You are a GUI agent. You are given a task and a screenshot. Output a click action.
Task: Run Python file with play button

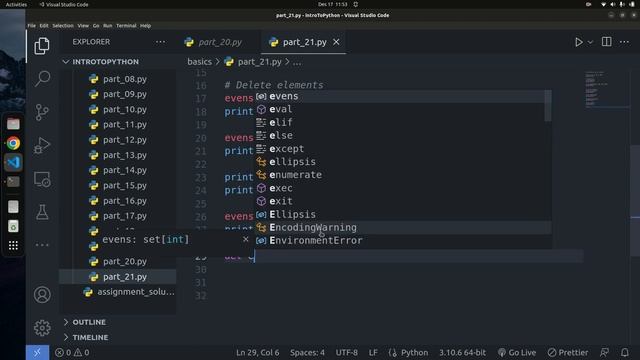[578, 42]
